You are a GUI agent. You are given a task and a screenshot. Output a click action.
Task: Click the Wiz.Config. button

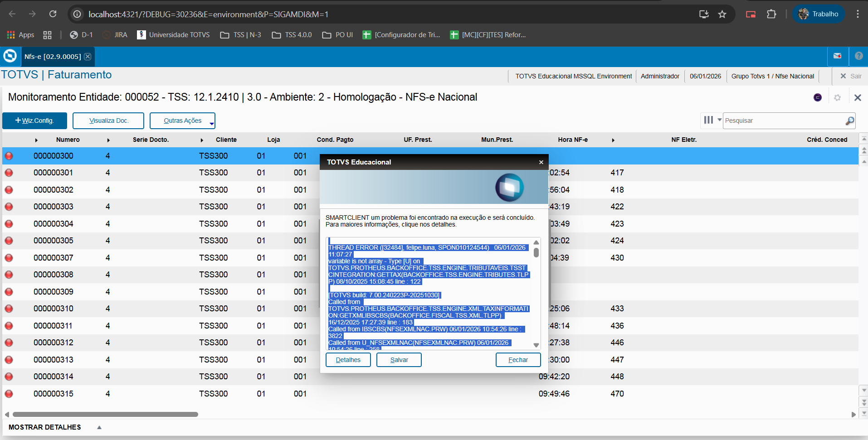34,121
